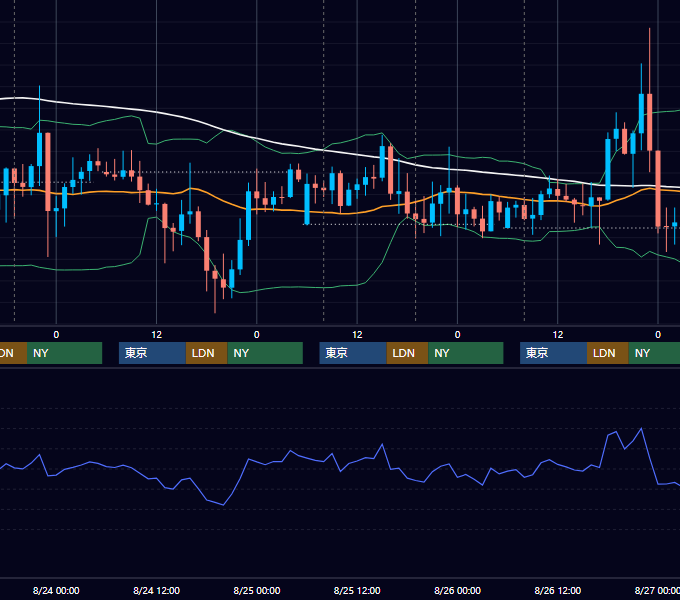
Task: Click the 8/25 00:00 date label
Action: click(x=257, y=590)
